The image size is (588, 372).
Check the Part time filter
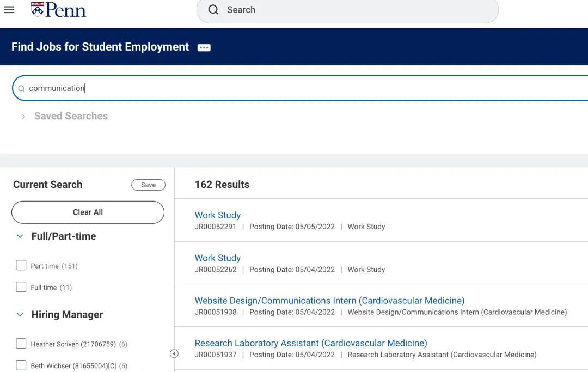coord(21,266)
